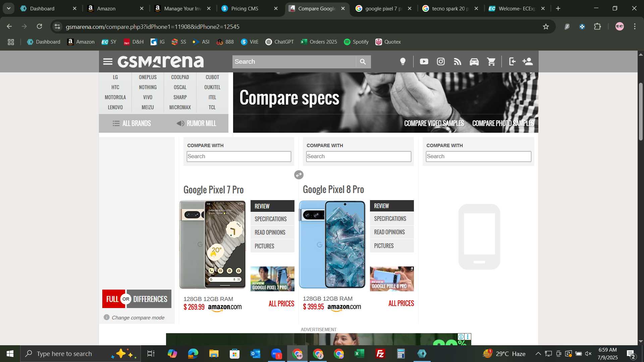
Task: Open the ChatGPT bookmark
Action: (279, 42)
